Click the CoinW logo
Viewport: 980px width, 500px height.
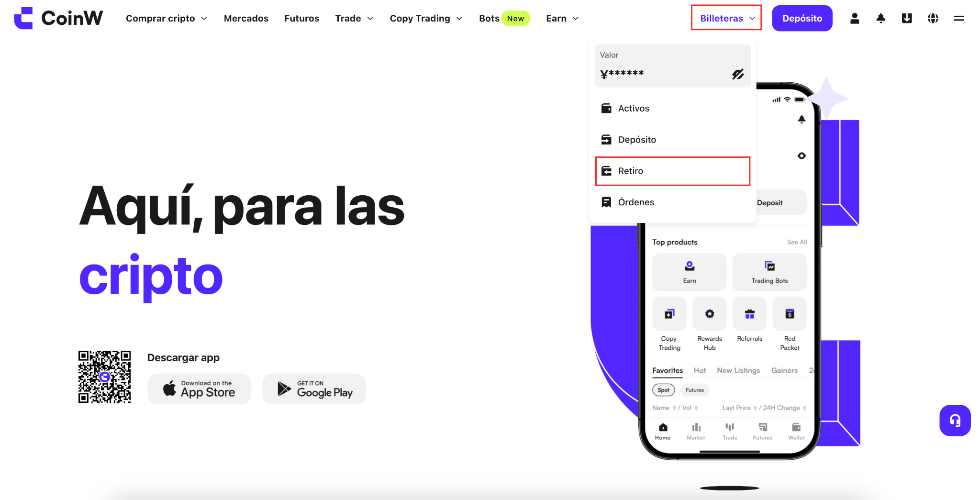tap(58, 18)
